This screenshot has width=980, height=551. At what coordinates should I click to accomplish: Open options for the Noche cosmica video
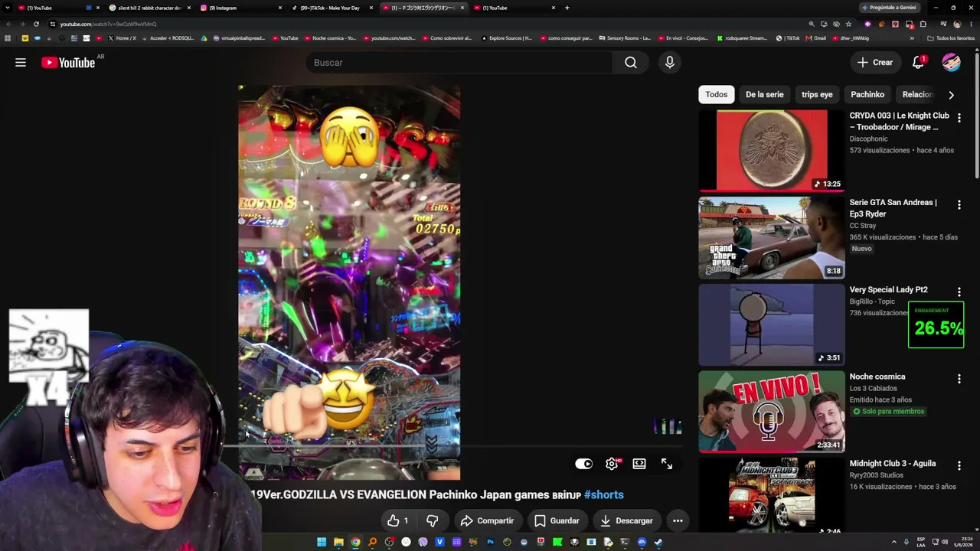[x=959, y=379]
